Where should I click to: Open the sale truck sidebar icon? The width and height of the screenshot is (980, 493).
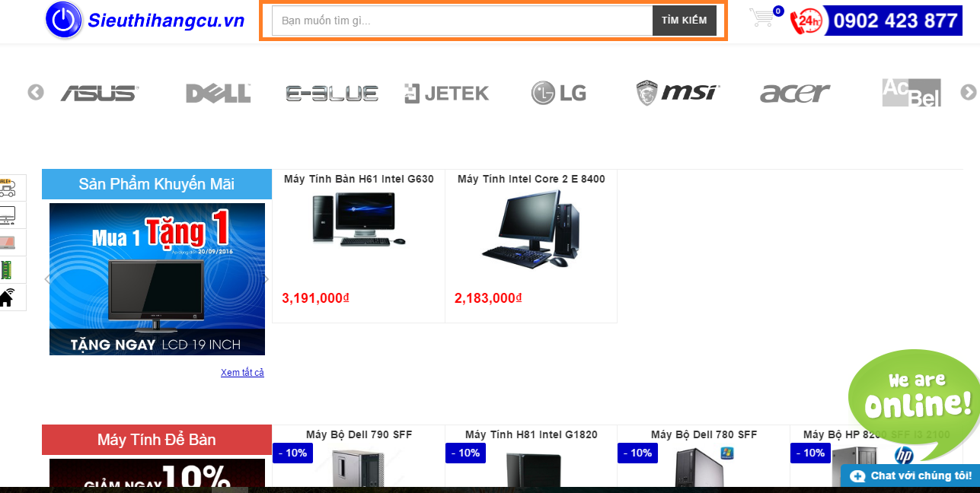(x=9, y=188)
